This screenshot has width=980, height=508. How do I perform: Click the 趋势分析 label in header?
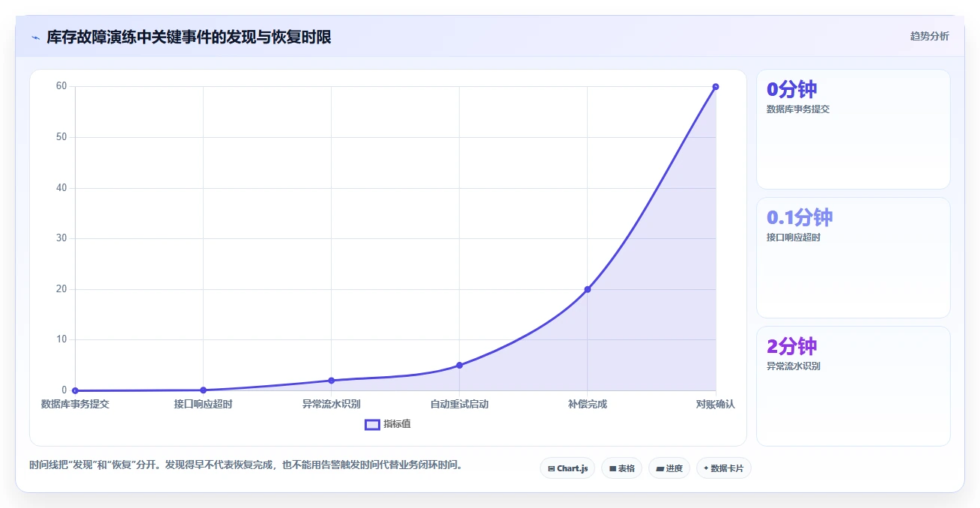[929, 36]
